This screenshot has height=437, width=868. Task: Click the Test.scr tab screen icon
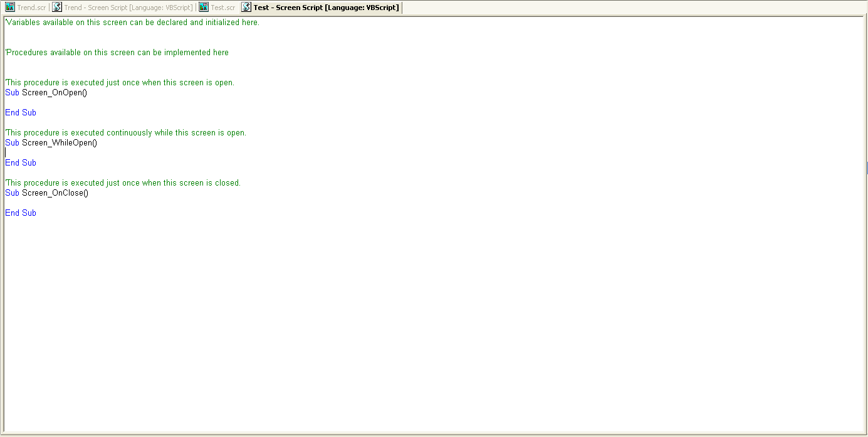coord(204,8)
